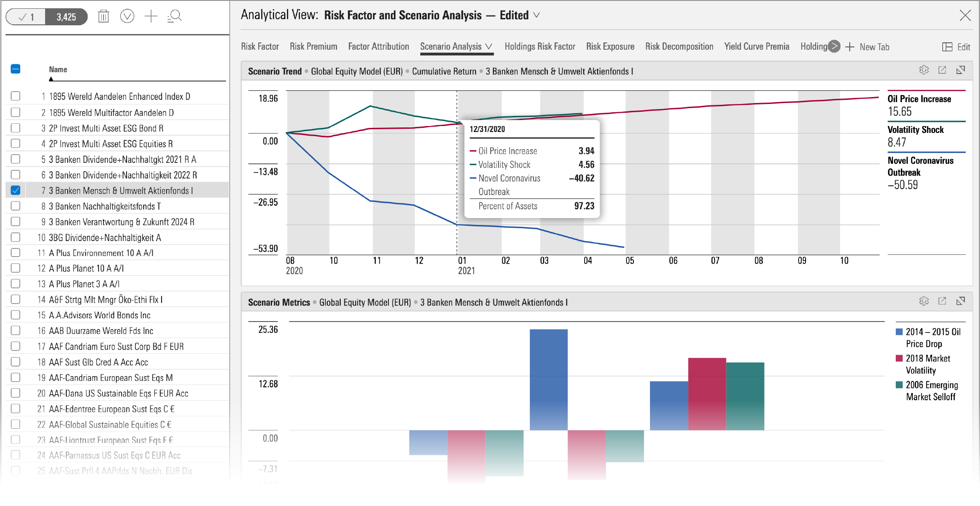
Task: Click the Name column sort arrow
Action: pos(51,79)
